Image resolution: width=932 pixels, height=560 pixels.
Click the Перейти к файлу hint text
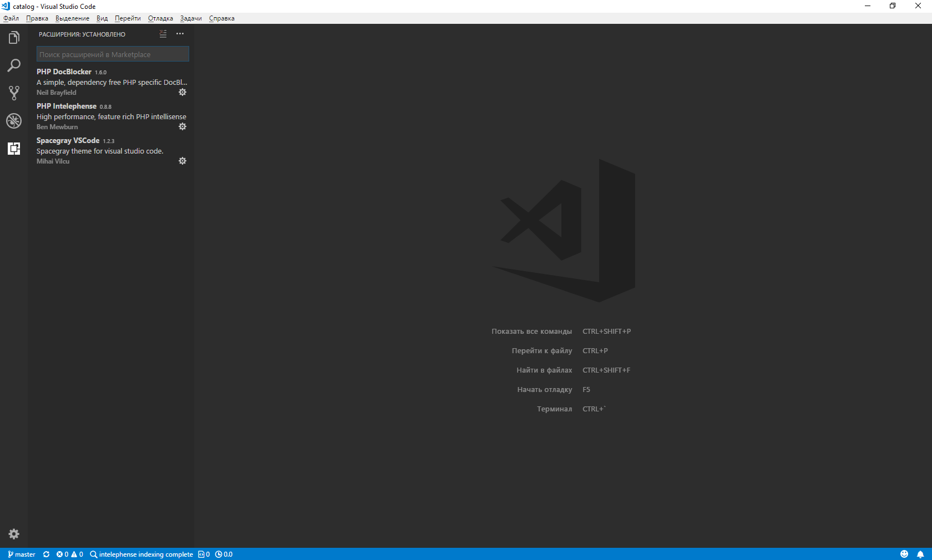[x=541, y=350]
